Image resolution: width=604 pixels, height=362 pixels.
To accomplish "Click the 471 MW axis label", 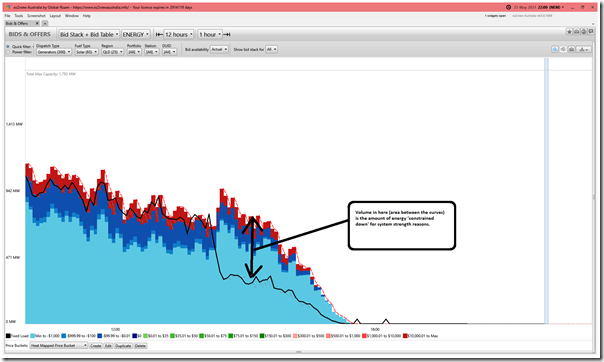I will [x=13, y=257].
